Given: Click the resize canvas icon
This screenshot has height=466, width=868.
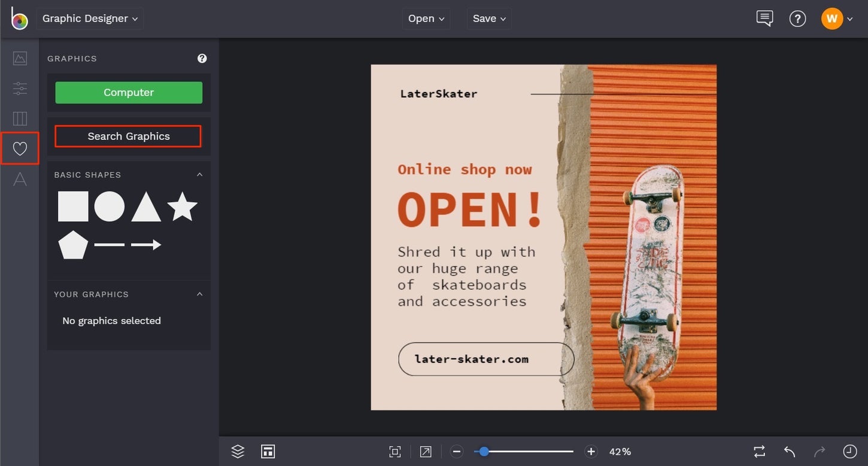Looking at the screenshot, I should tap(268, 451).
